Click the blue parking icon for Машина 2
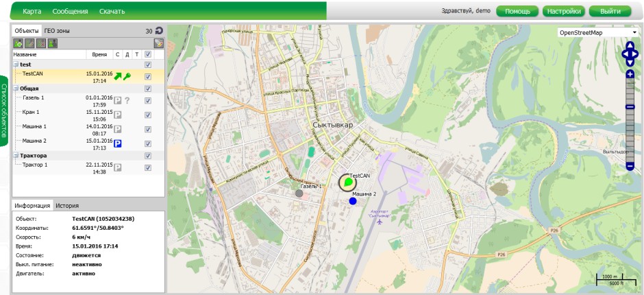 tap(117, 143)
